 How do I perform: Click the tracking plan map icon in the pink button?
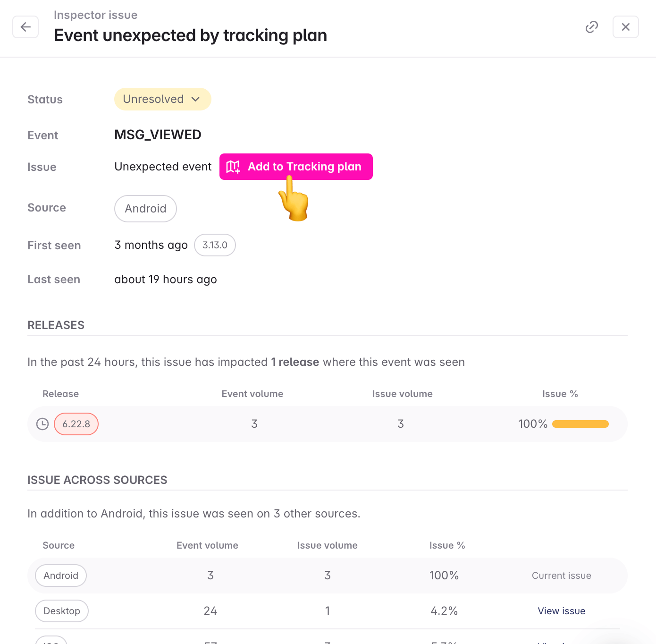coord(234,167)
